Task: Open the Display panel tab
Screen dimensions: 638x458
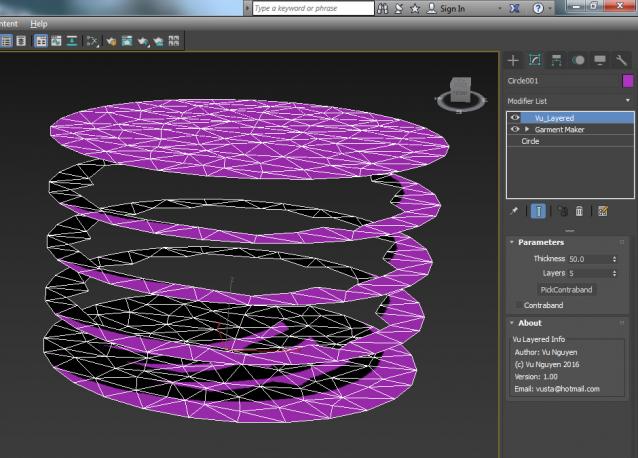Action: 600,60
